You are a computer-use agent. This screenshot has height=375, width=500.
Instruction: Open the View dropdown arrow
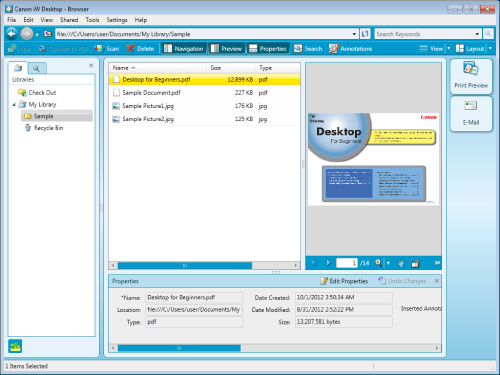click(449, 49)
